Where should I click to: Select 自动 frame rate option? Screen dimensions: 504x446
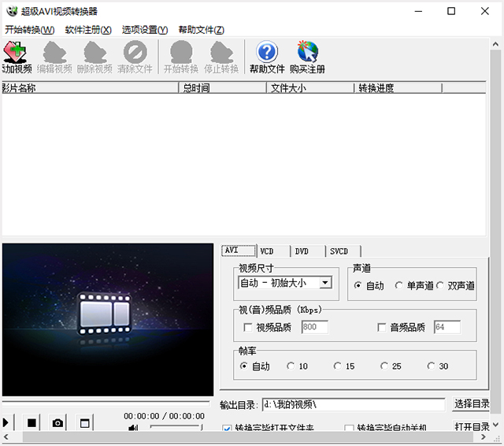tap(243, 366)
